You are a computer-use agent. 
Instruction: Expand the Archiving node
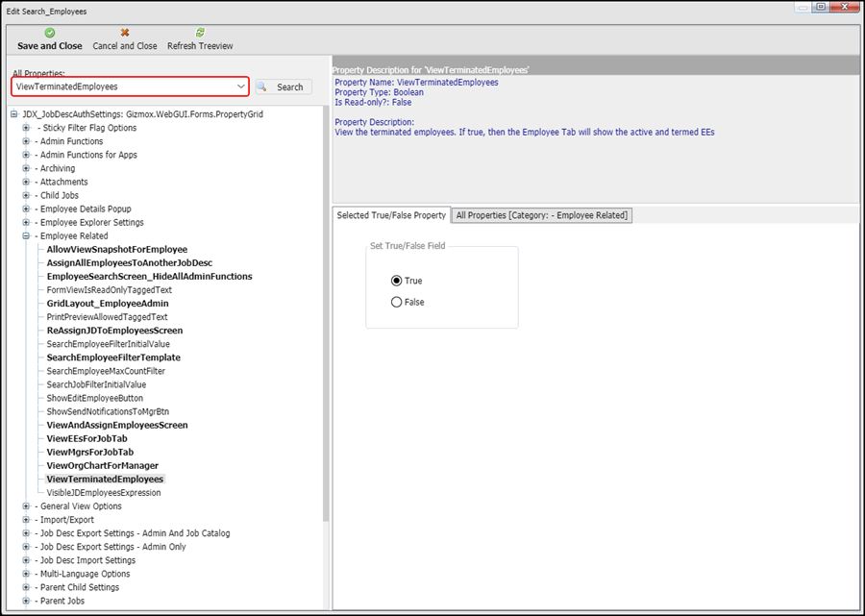(26, 168)
